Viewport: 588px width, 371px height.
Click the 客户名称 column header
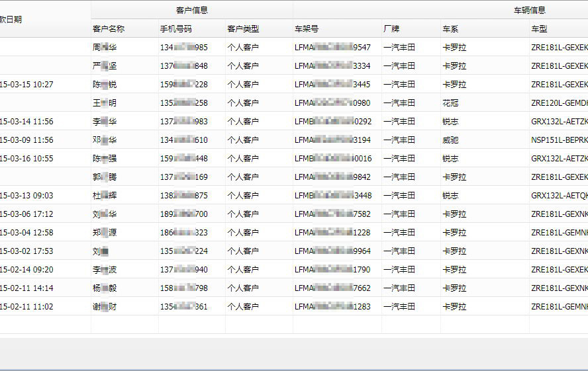[109, 29]
